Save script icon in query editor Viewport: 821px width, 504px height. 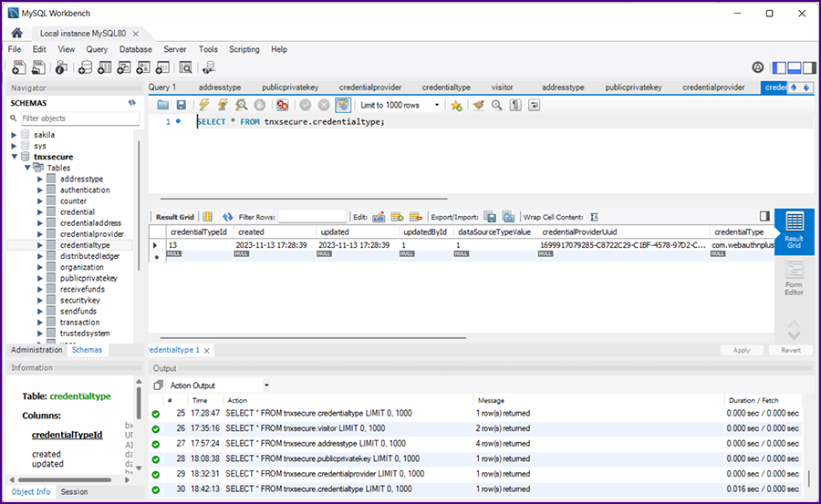click(182, 105)
